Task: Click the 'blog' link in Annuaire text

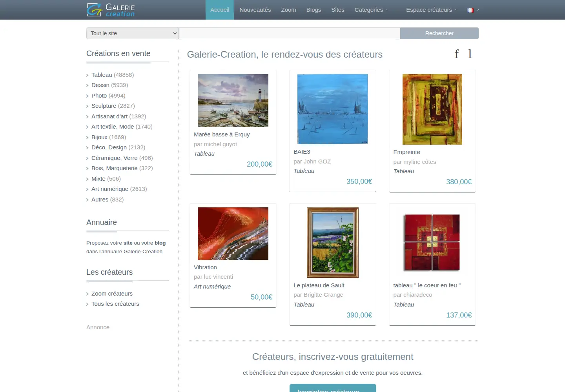Action: 160,243
